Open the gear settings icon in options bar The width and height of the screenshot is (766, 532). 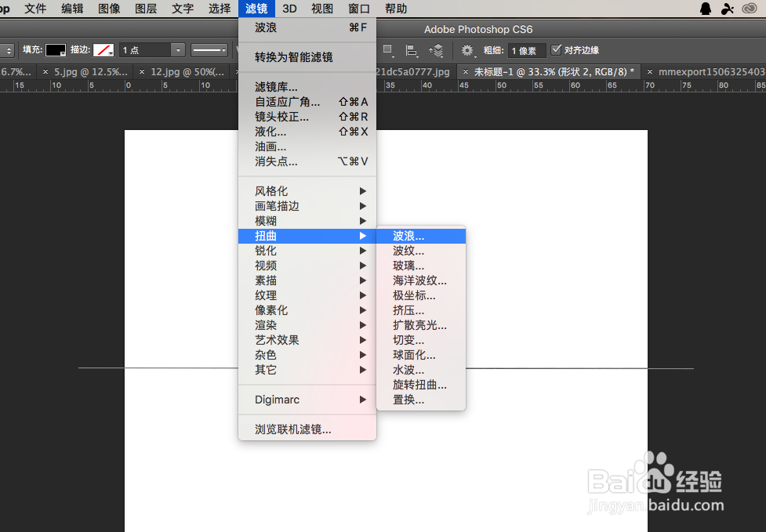[467, 50]
